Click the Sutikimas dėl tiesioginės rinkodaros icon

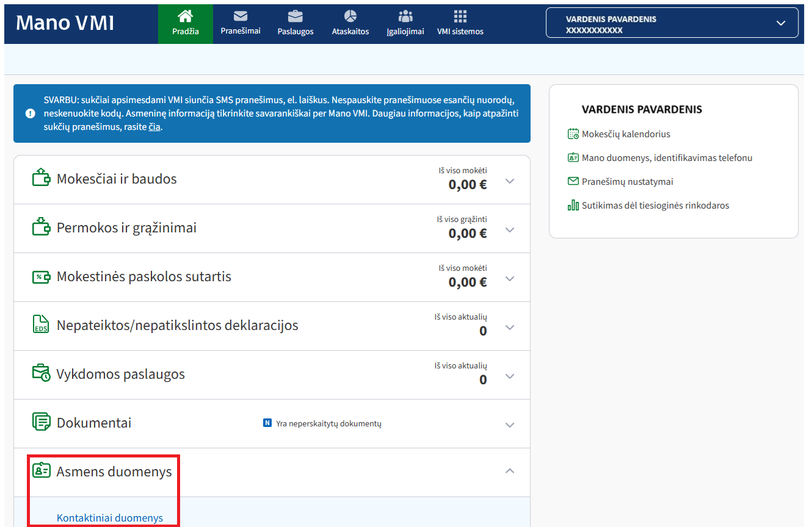coord(573,206)
